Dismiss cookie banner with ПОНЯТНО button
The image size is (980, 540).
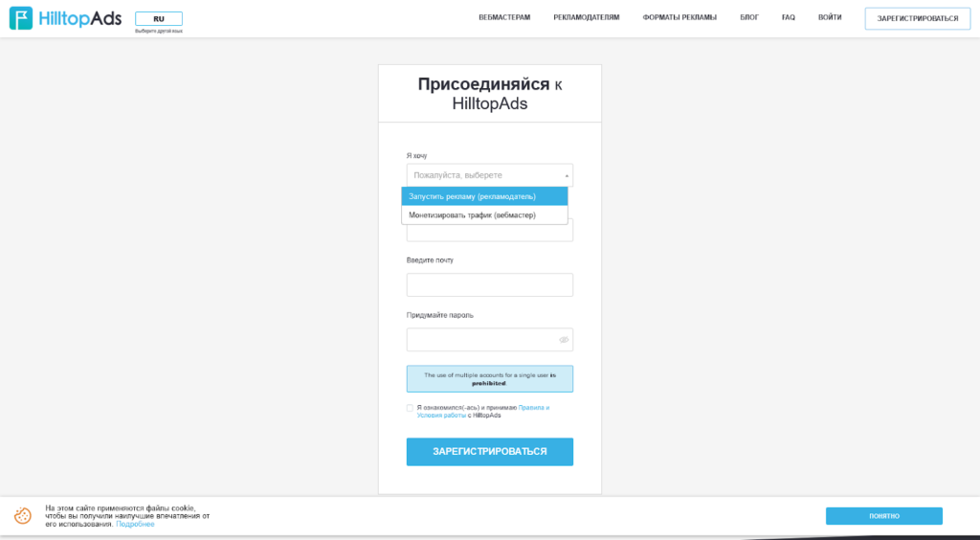883,516
